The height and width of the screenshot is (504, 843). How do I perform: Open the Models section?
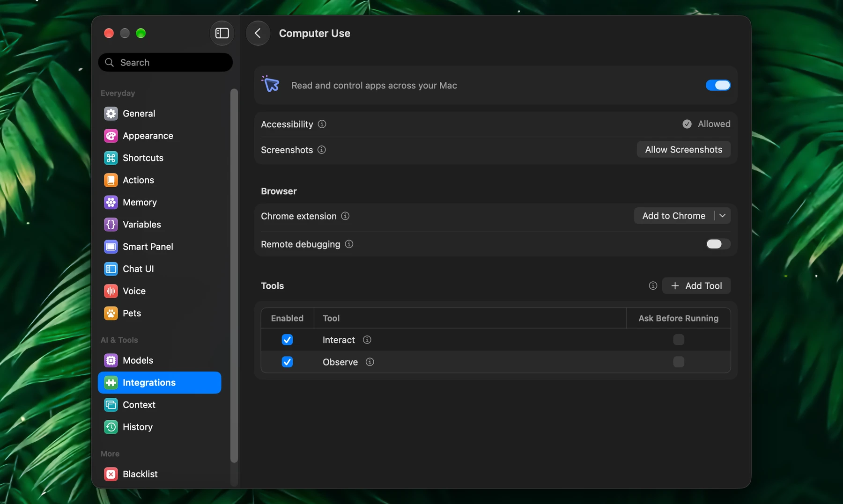tap(159, 360)
